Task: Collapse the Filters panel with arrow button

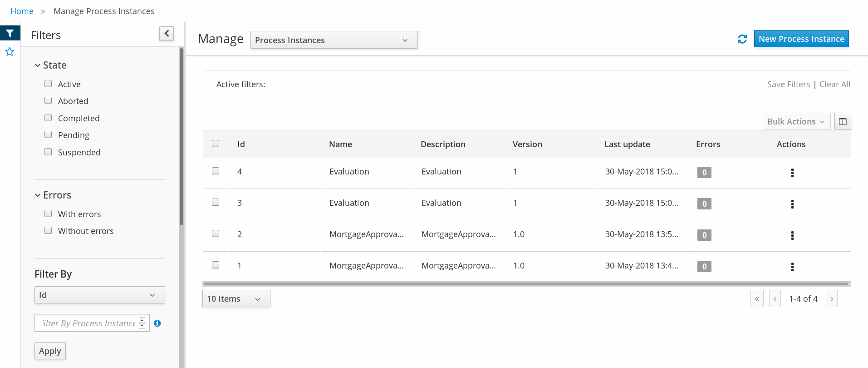Action: click(x=167, y=33)
